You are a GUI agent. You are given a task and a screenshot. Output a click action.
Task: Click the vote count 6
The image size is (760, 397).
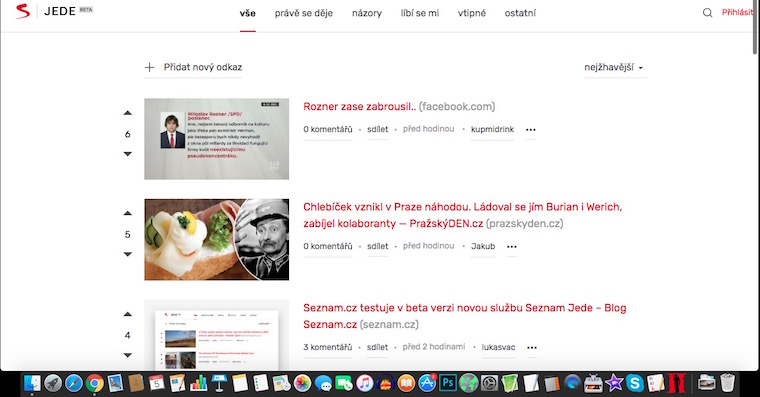pyautogui.click(x=127, y=134)
